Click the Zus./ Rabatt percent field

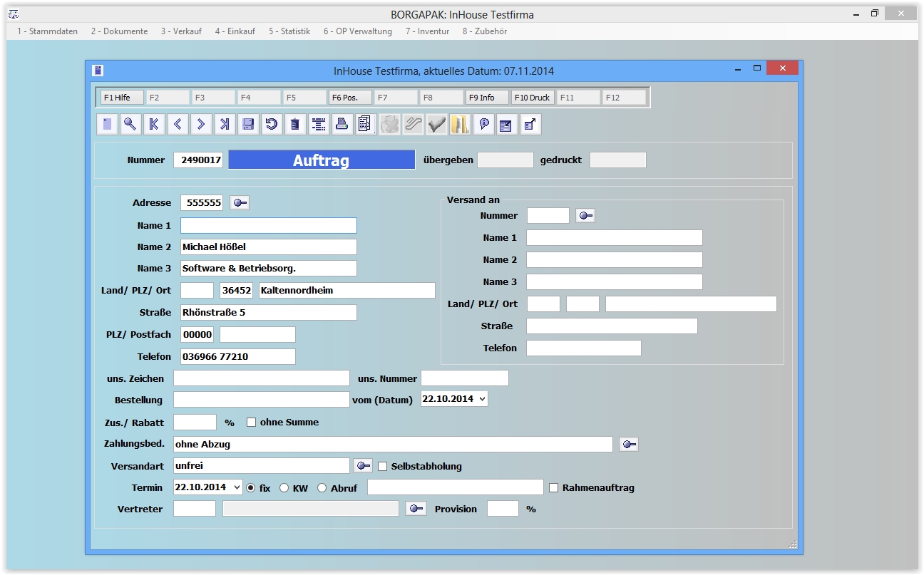click(195, 423)
